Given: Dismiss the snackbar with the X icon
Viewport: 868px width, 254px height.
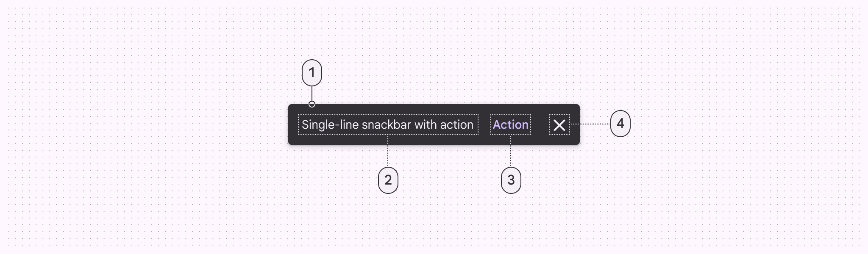Looking at the screenshot, I should 559,125.
